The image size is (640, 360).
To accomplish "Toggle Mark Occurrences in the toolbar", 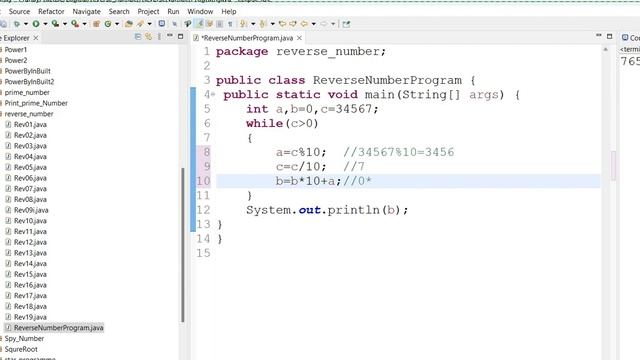I will tap(200, 24).
